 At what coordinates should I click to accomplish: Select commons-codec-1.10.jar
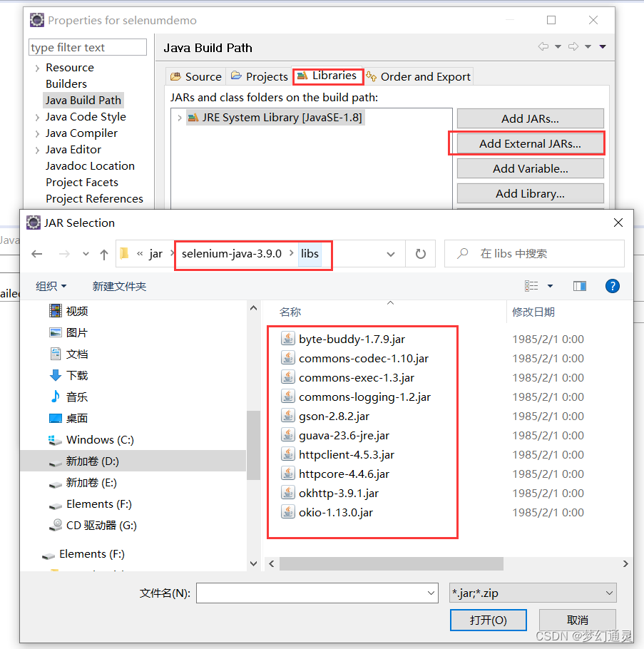[x=364, y=358]
